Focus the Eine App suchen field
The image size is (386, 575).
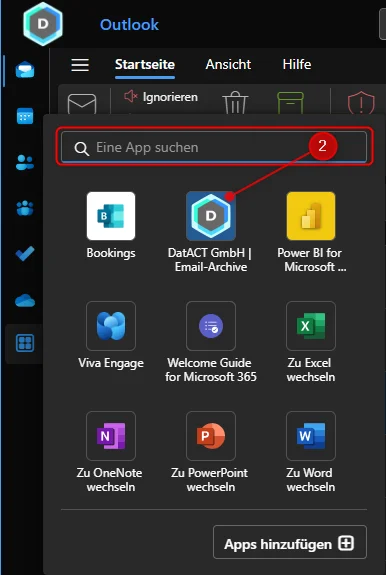(x=214, y=147)
